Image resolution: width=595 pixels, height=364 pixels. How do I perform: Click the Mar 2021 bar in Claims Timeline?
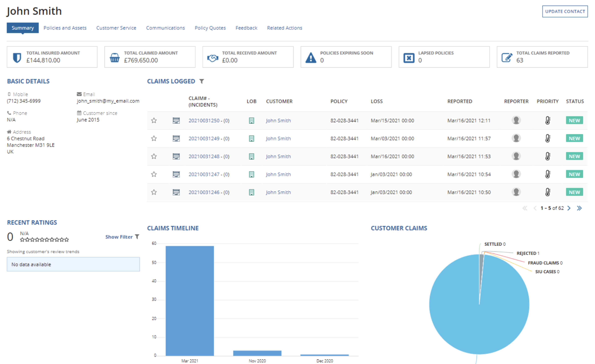(190, 301)
